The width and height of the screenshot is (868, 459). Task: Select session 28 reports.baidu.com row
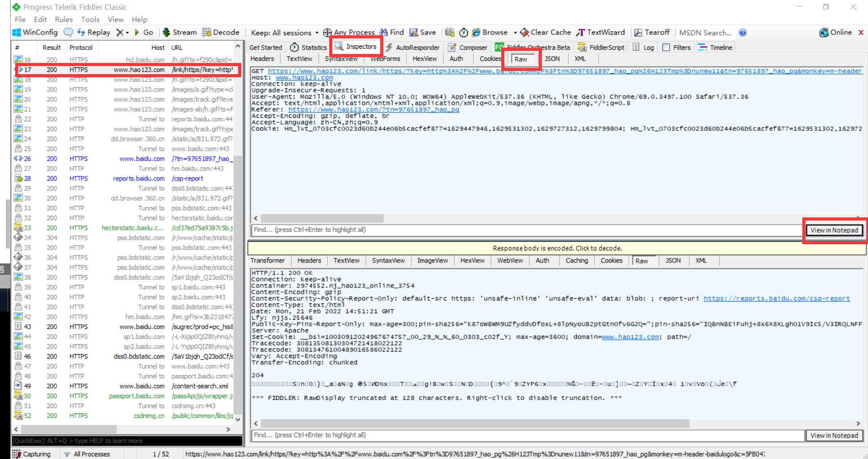pos(124,179)
